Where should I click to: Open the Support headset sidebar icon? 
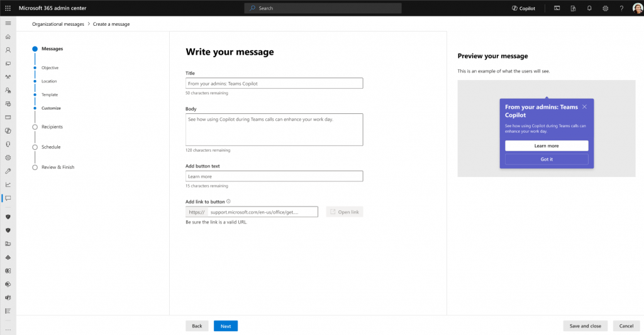pos(8,144)
